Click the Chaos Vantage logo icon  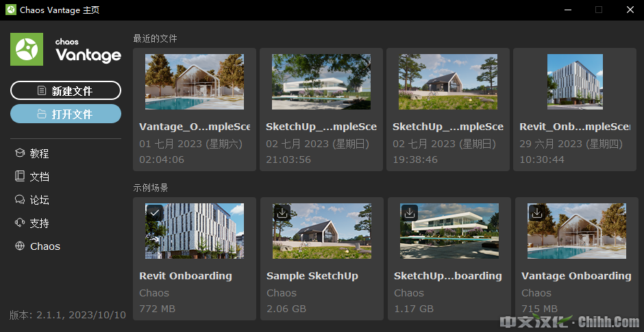(27, 49)
